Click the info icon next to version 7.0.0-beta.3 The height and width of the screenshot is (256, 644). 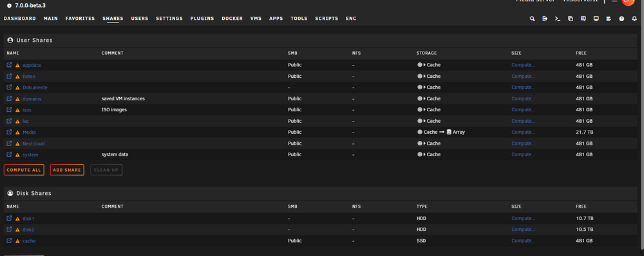(x=10, y=6)
